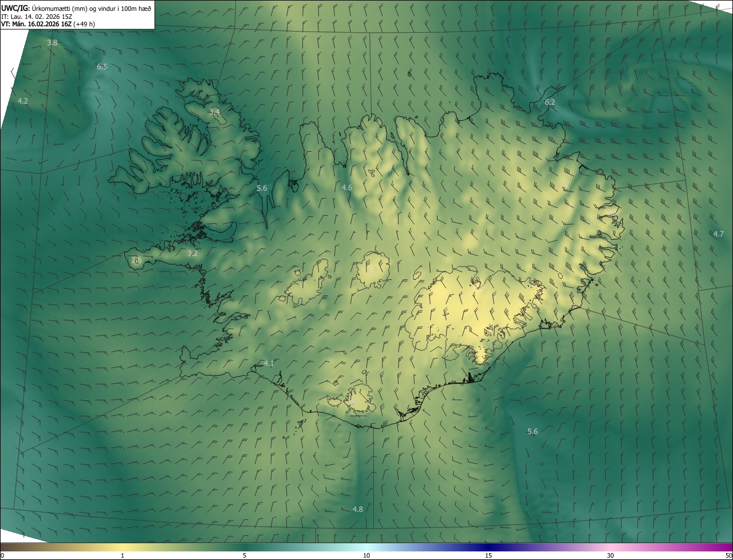This screenshot has height=560, width=733.
Task: Select the "6.5" precipitable water value
Action: 102,67
